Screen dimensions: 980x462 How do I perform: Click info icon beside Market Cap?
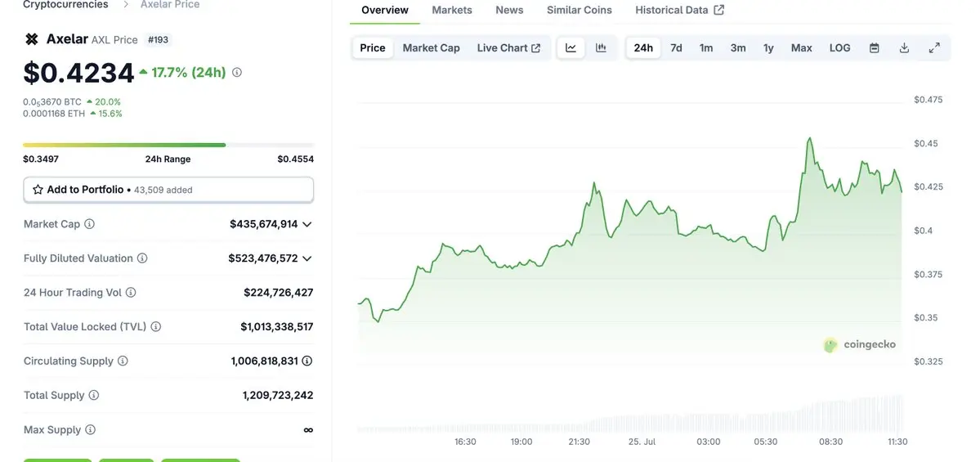point(89,224)
